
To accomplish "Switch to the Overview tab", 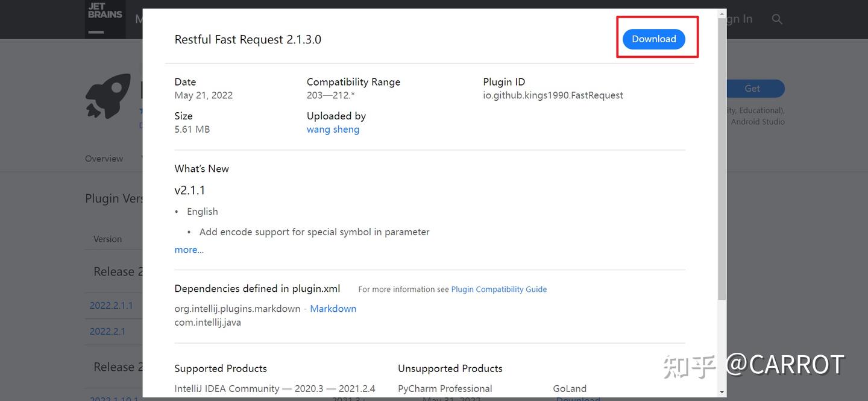I will pos(104,159).
